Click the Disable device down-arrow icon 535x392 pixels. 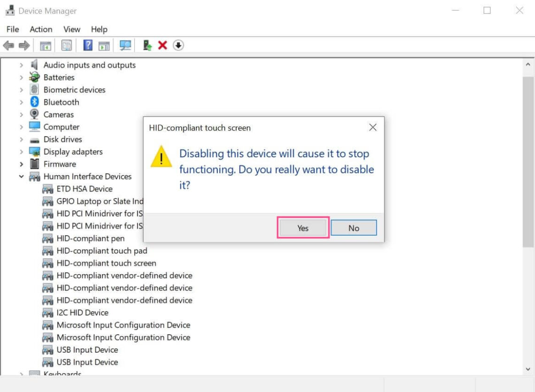[x=179, y=45]
